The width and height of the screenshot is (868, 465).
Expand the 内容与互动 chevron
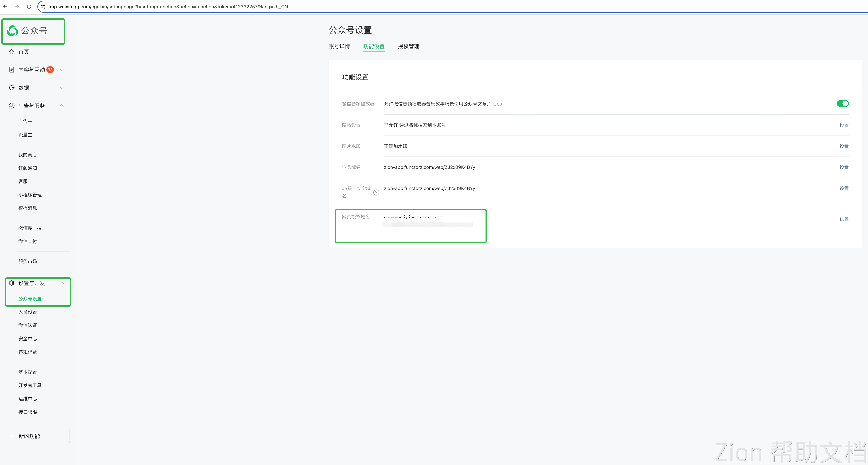(62, 70)
